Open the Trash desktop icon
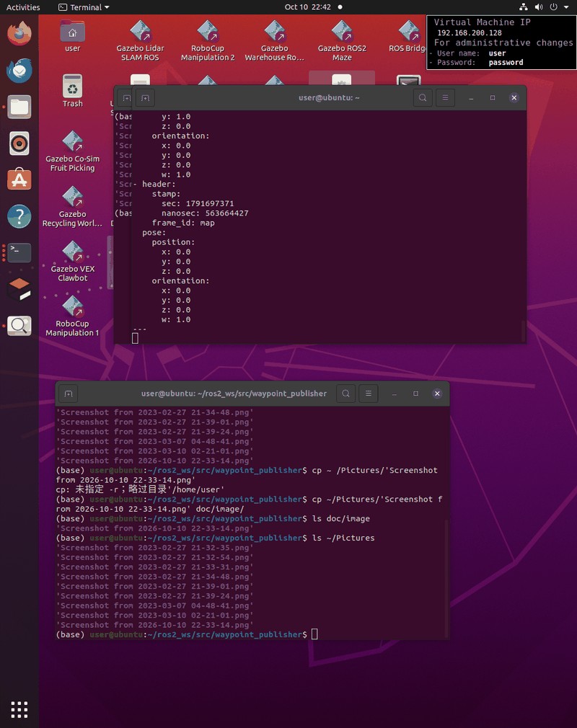The image size is (577, 728). click(72, 91)
